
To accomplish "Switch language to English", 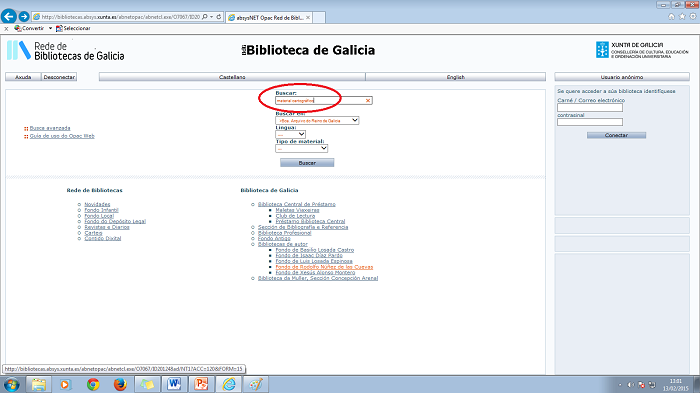I will 455,77.
